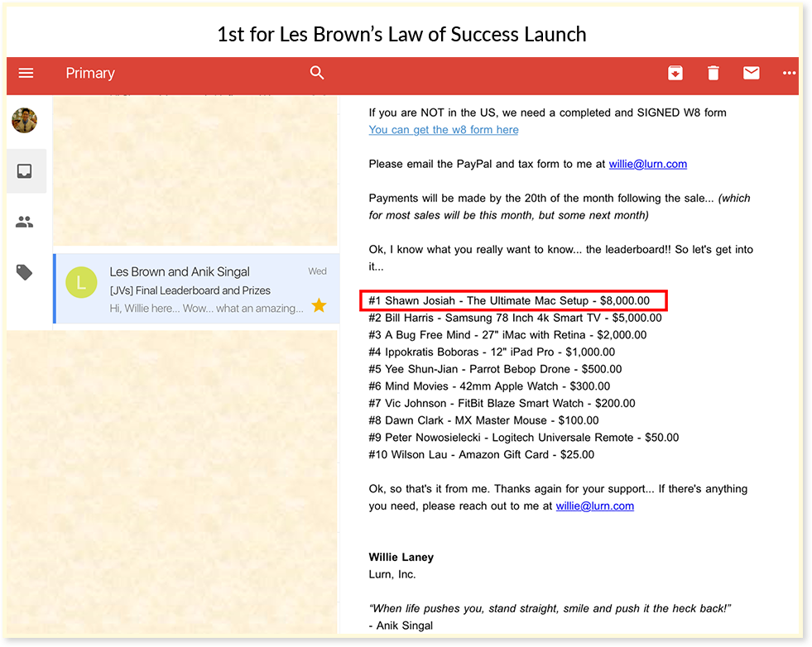The height and width of the screenshot is (647, 812).
Task: Select the '#8 Dawn Clark' line
Action: [483, 420]
